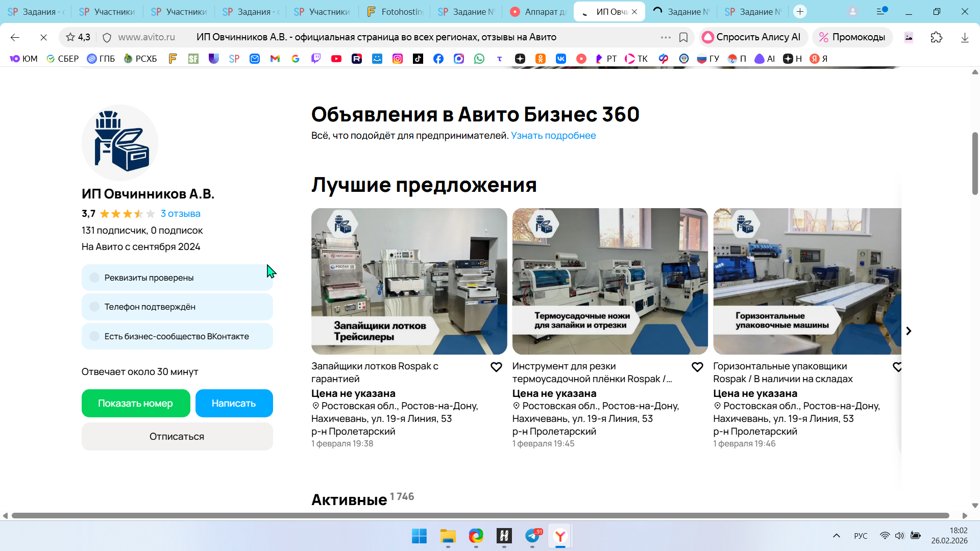Favorite Инструмент для резки listing heart
This screenshot has height=551, width=980.
coord(697,367)
